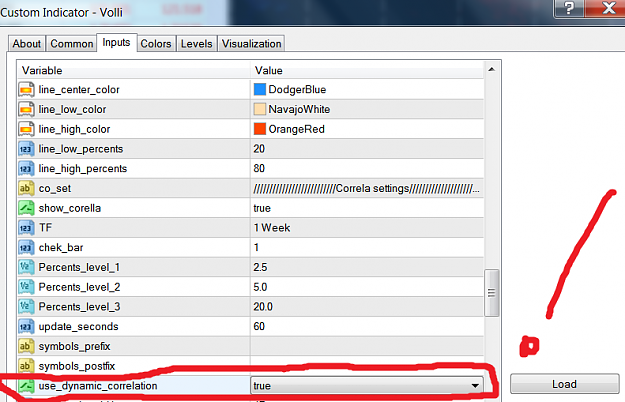The height and width of the screenshot is (402, 625).
Task: Click the string icon beside symbols_postfix
Action: point(26,366)
